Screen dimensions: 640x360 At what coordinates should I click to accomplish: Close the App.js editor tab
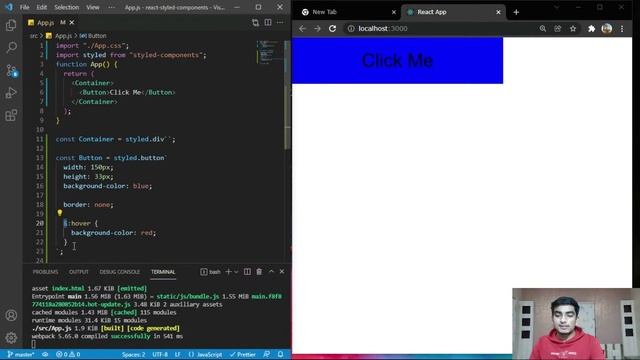click(x=72, y=22)
